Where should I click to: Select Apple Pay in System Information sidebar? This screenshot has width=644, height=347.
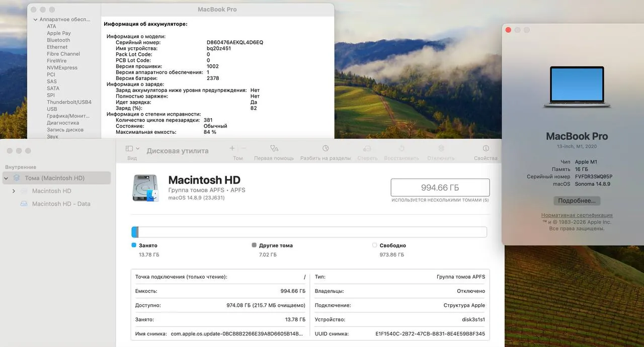[x=59, y=33]
